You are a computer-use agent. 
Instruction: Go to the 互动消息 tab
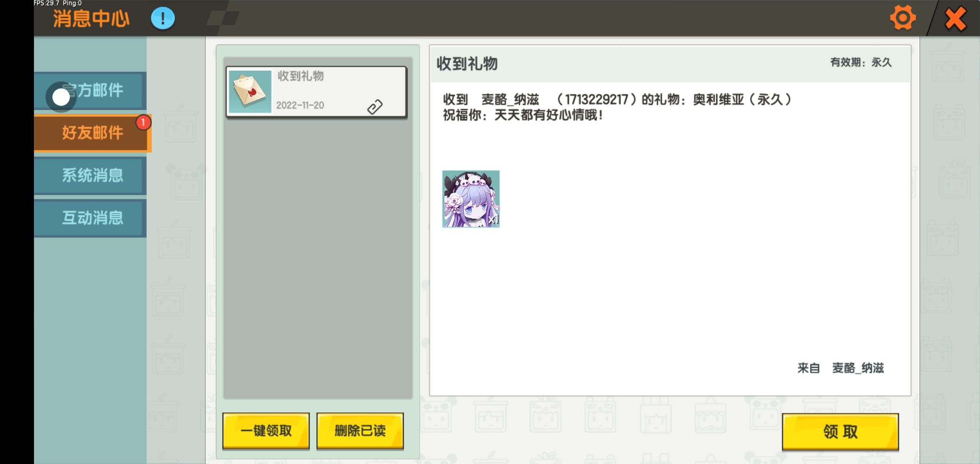pos(90,218)
